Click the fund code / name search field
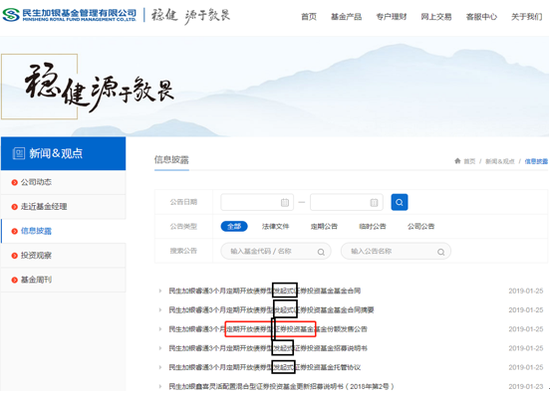This screenshot has width=550, height=396. click(276, 251)
